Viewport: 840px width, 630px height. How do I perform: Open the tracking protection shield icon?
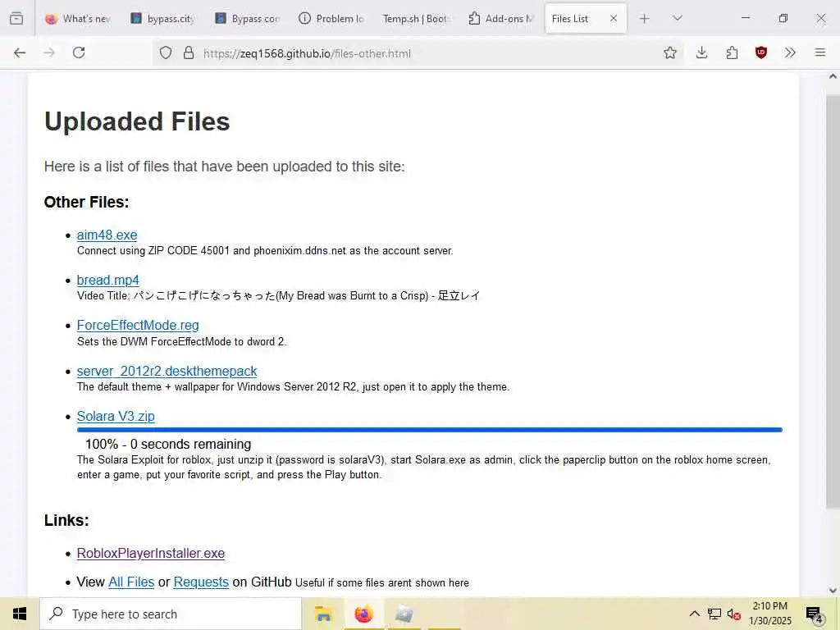166,52
